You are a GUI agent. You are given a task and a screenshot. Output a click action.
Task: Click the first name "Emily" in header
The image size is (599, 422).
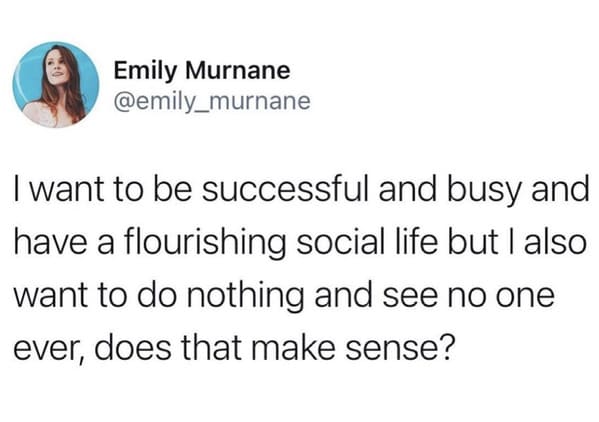coord(146,71)
